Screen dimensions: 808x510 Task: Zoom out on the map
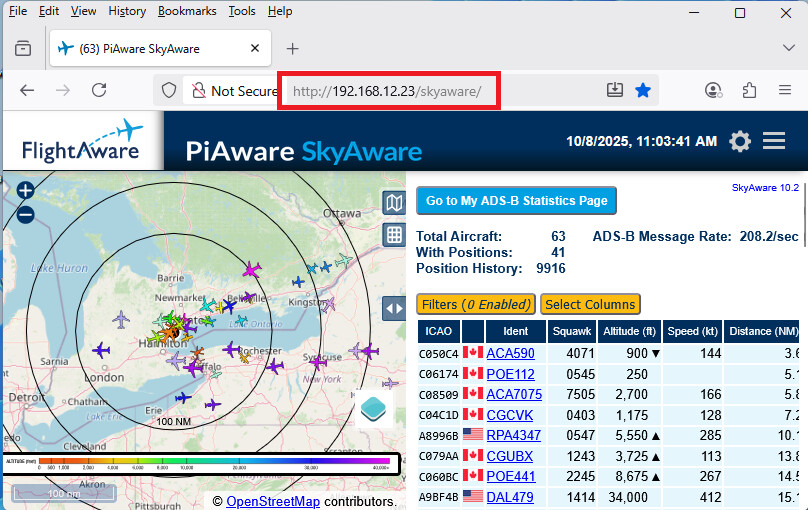click(x=25, y=215)
